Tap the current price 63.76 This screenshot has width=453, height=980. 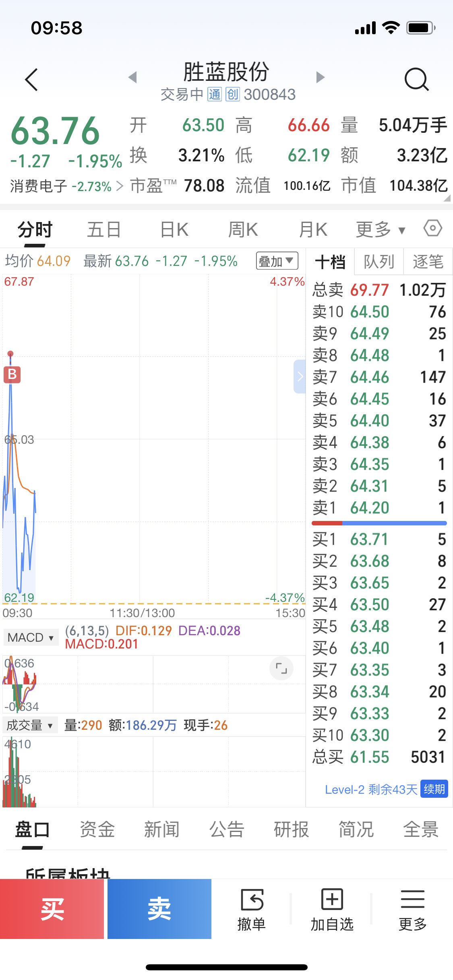(55, 131)
